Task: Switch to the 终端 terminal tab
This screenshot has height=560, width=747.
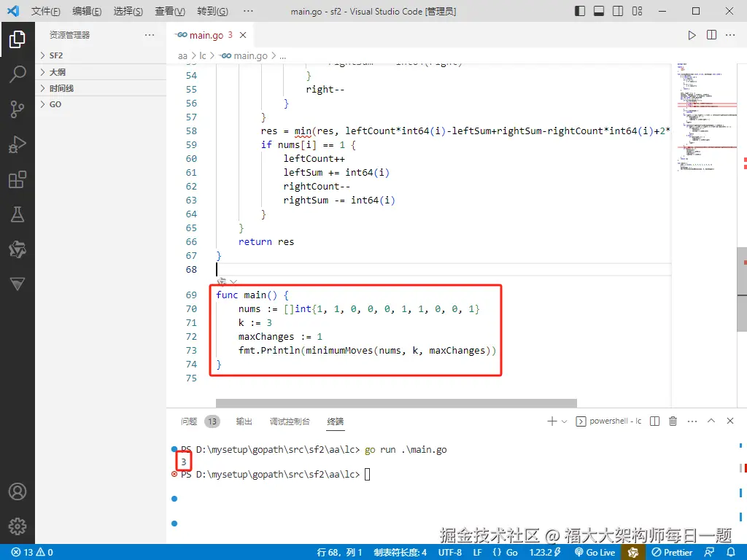Action: (x=336, y=421)
